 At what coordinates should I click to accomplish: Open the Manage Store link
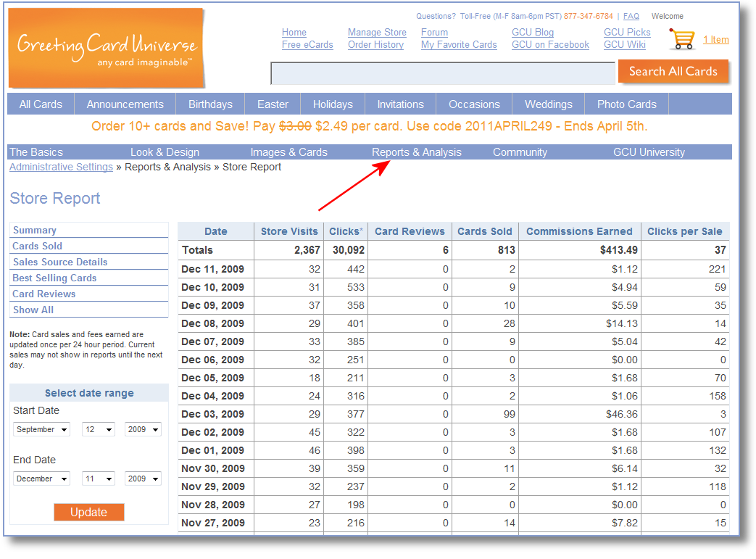[x=377, y=33]
